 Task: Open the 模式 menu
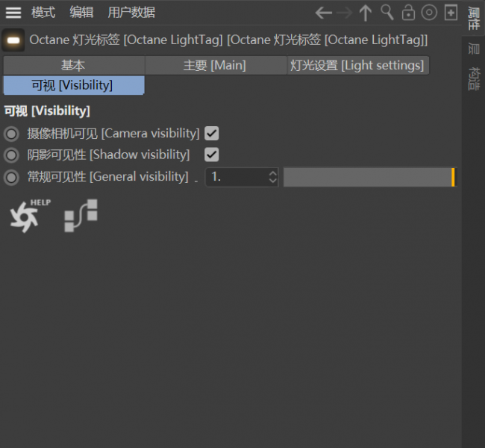click(x=43, y=13)
